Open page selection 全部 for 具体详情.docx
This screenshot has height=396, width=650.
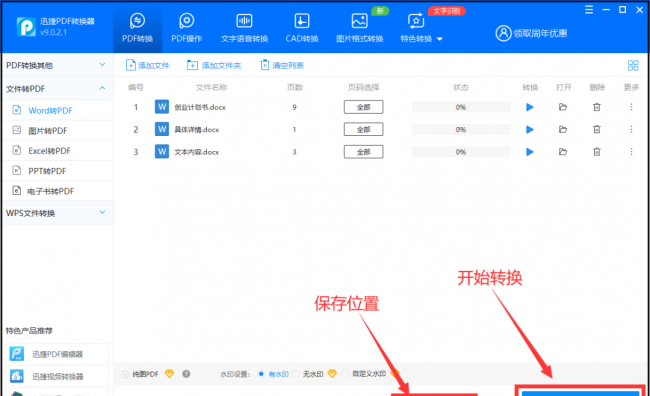pyautogui.click(x=364, y=129)
